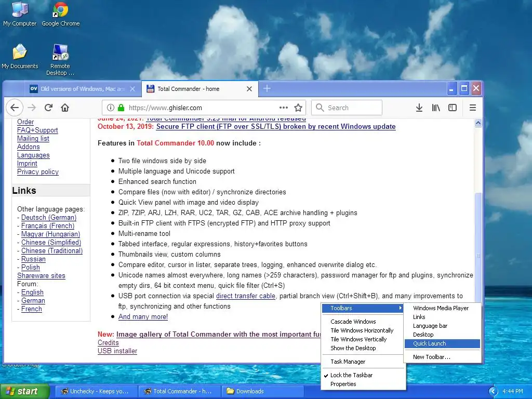Click the Firefox forward arrow

tap(32, 108)
